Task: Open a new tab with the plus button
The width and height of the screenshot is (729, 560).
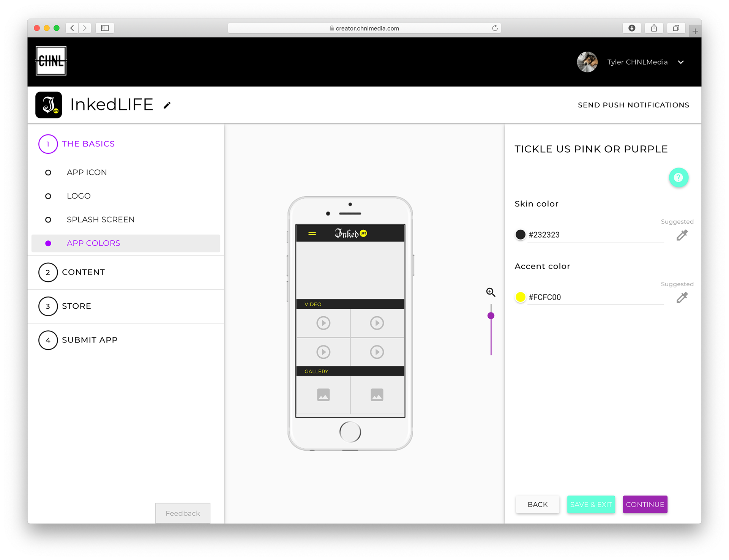Action: 695,32
